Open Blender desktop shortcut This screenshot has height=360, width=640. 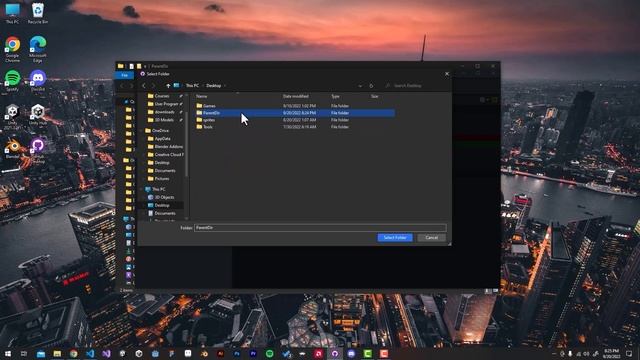(12, 149)
